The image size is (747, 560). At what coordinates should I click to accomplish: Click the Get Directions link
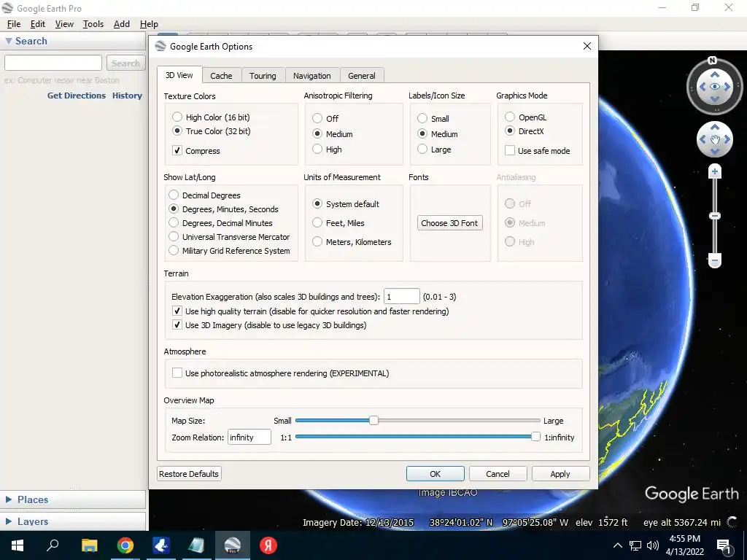point(76,96)
